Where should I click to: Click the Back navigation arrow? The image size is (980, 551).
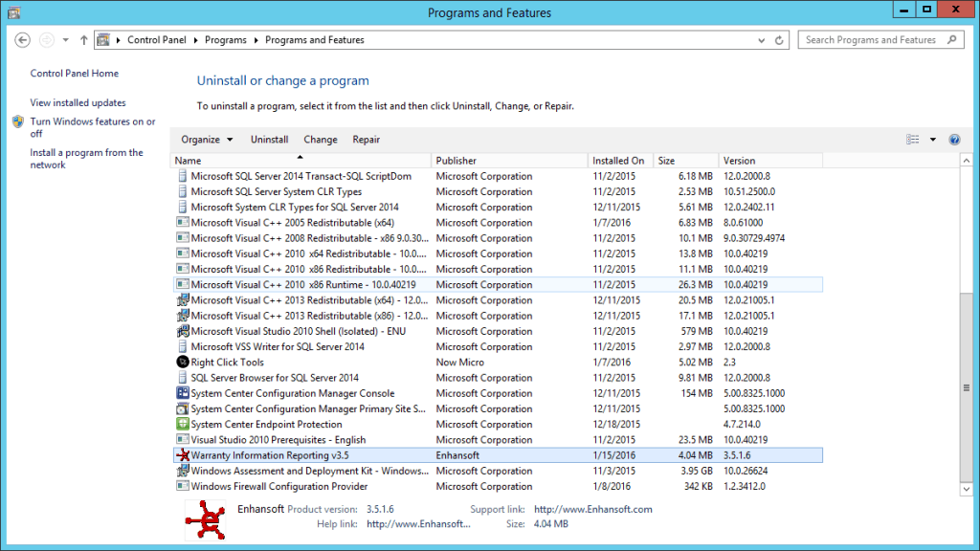23,40
